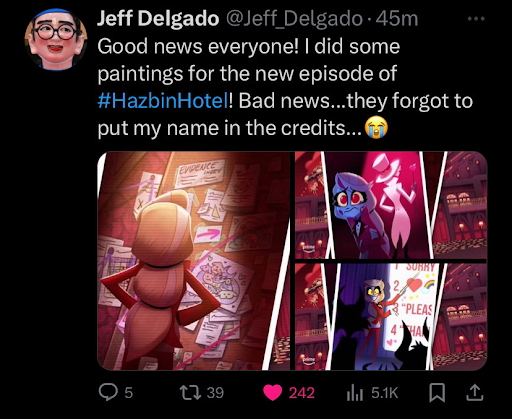Image resolution: width=512 pixels, height=419 pixels.
Task: Bookmark this tweet
Action: pyautogui.click(x=437, y=393)
